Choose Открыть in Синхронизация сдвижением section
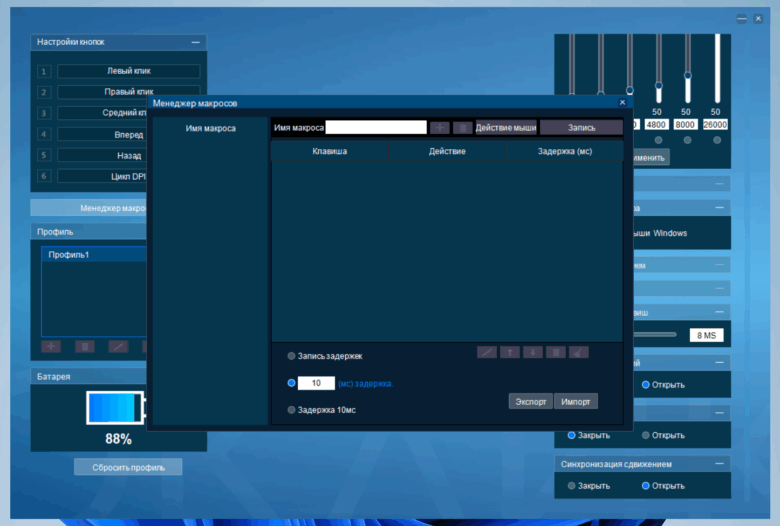This screenshot has height=526, width=780. click(646, 486)
